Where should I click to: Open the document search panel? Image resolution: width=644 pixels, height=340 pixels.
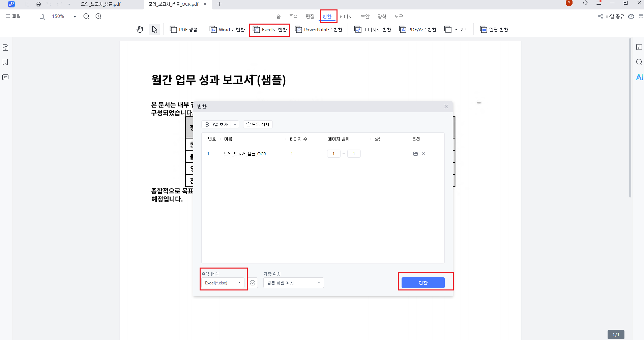coord(639,62)
